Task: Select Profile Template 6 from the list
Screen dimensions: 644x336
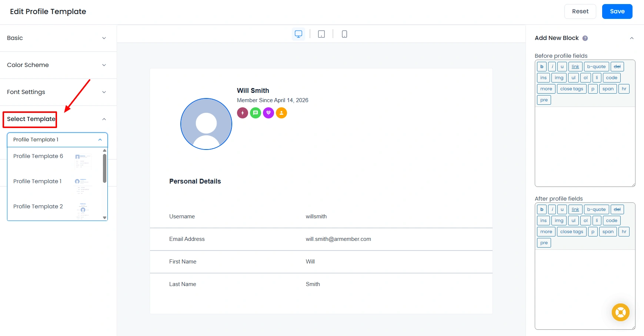Action: point(38,156)
